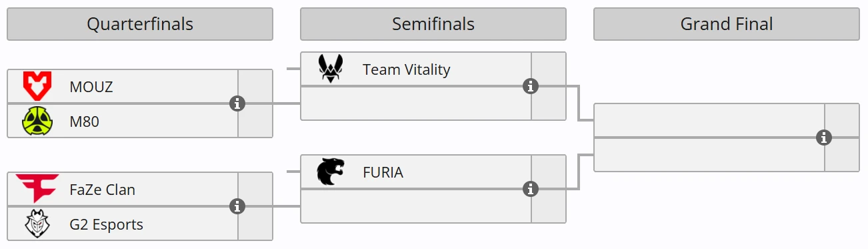Open the MOUZ team link
This screenshot has width=868, height=249.
[91, 87]
